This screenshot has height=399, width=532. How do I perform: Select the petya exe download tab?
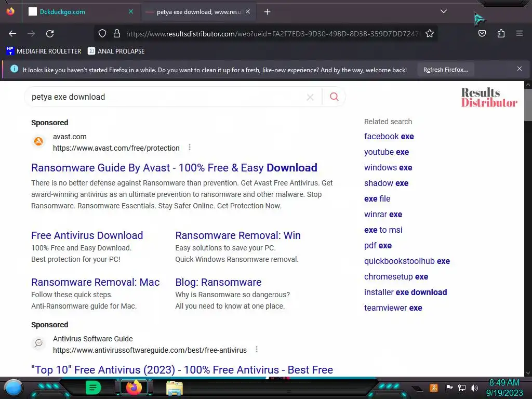pyautogui.click(x=198, y=12)
